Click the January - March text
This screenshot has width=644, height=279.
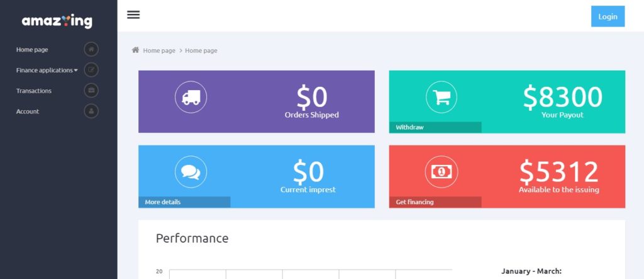click(x=531, y=271)
